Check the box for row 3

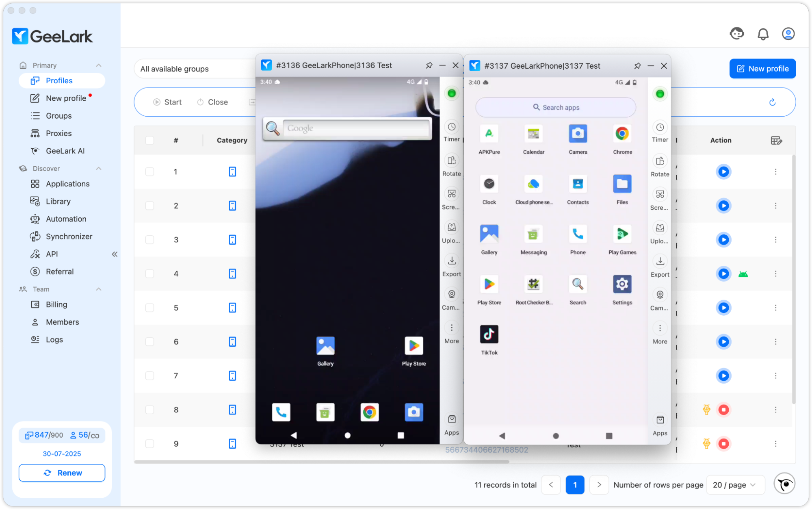point(149,240)
